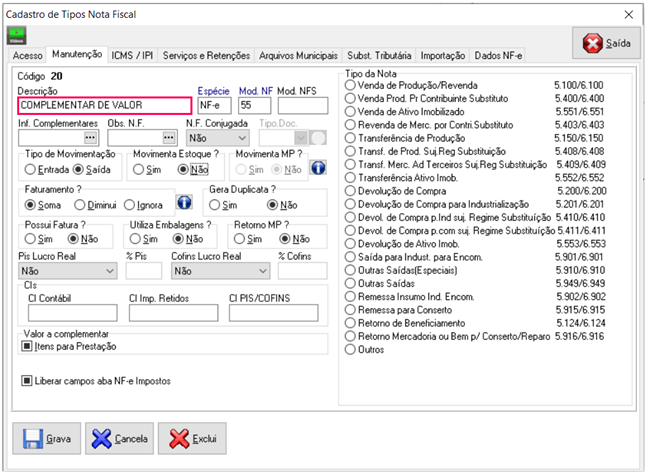This screenshot has height=475, width=648.
Task: Toggle the Itens para Prestação checkbox
Action: (x=27, y=346)
